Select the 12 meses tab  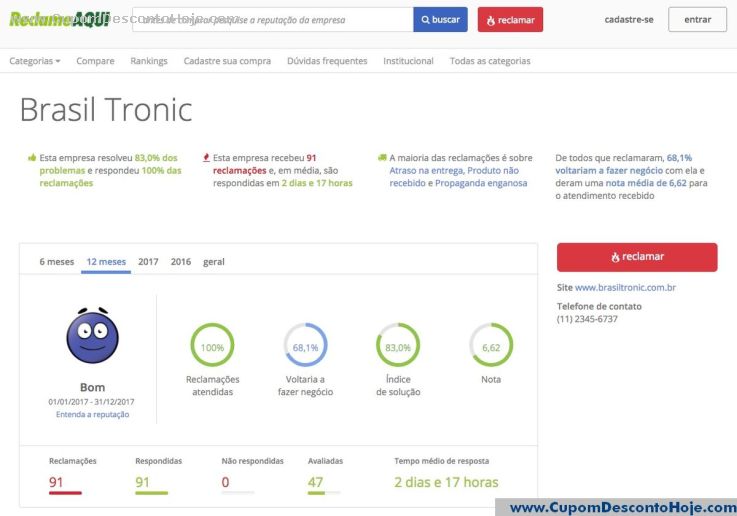tap(106, 262)
